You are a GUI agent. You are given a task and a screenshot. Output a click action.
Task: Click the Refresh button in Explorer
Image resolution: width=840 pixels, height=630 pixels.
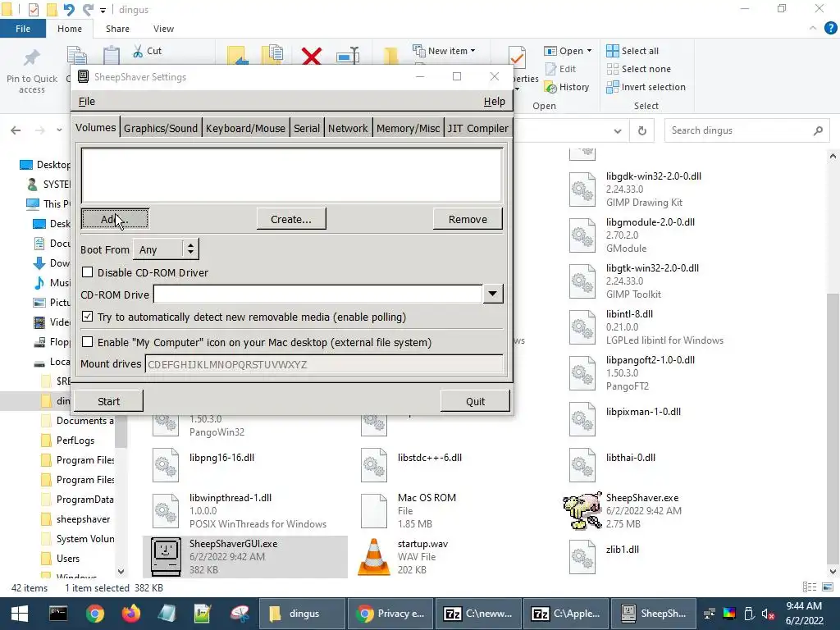(641, 130)
